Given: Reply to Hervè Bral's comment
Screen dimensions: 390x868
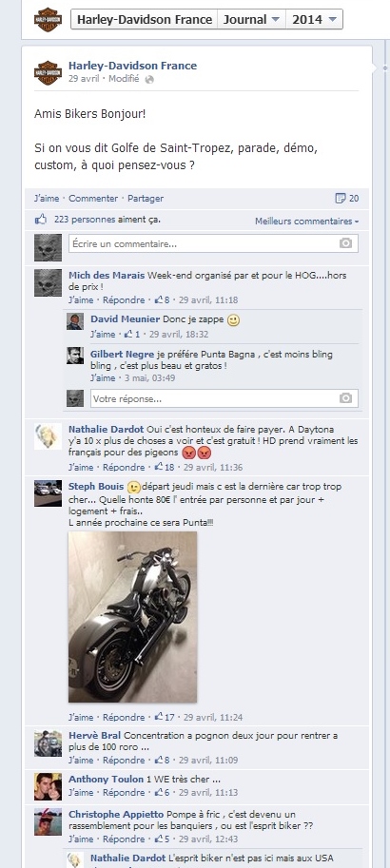Looking at the screenshot, I should [124, 760].
